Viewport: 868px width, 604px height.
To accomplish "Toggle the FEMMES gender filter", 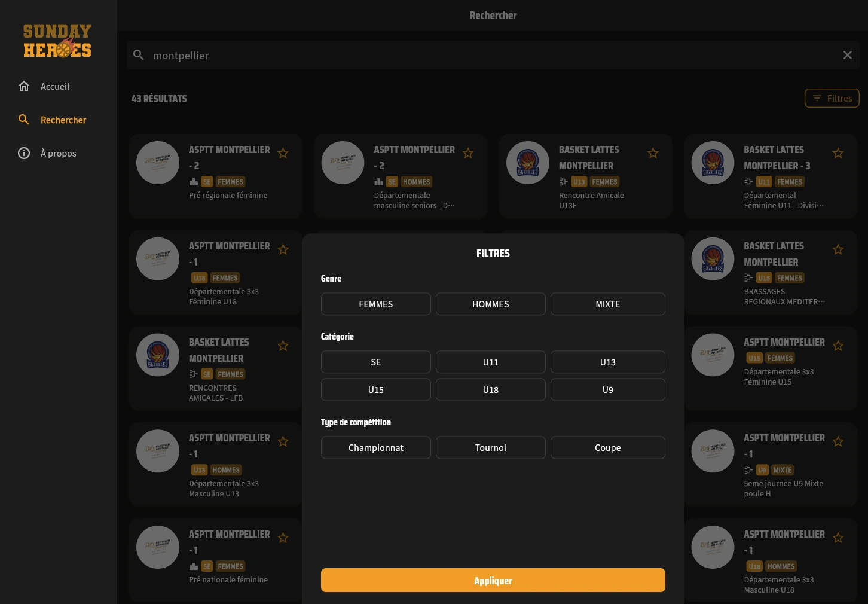I will click(376, 304).
